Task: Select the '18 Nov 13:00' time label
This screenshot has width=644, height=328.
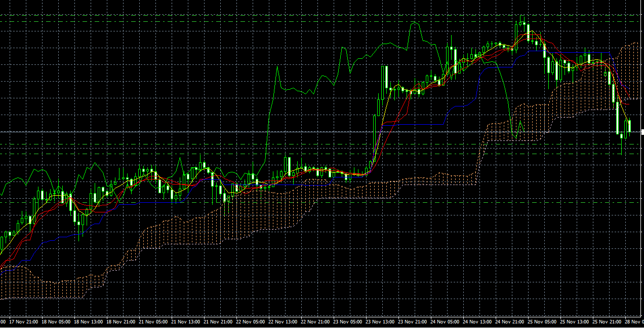Action: coord(89,321)
